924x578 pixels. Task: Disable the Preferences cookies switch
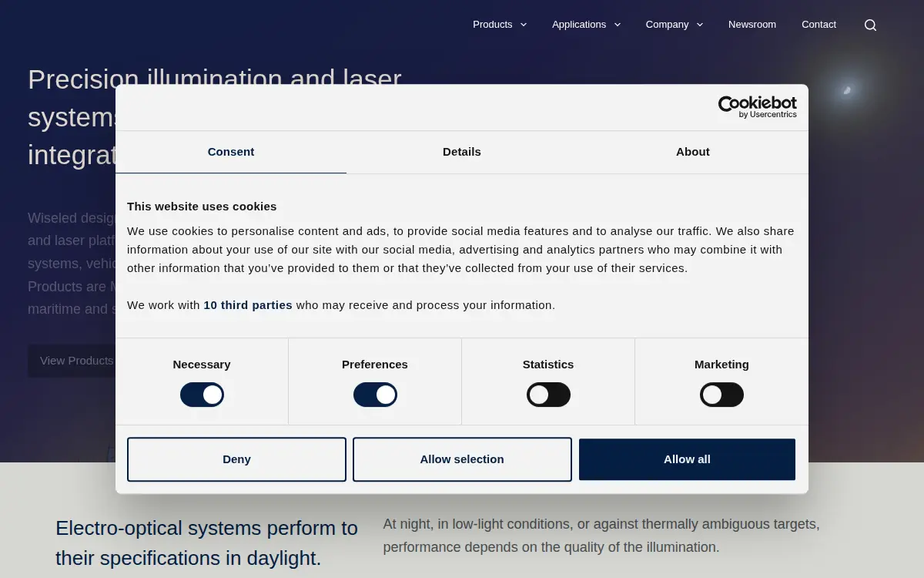point(375,395)
